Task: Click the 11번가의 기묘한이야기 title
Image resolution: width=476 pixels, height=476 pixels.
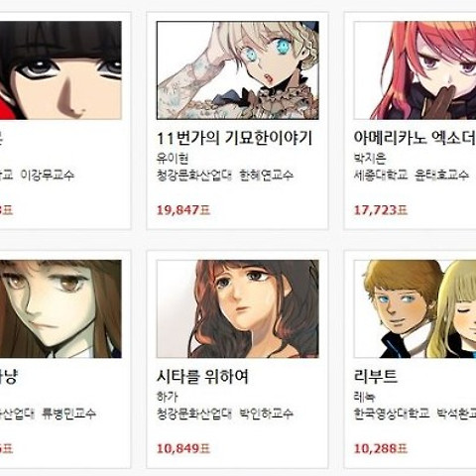Action: 234,138
